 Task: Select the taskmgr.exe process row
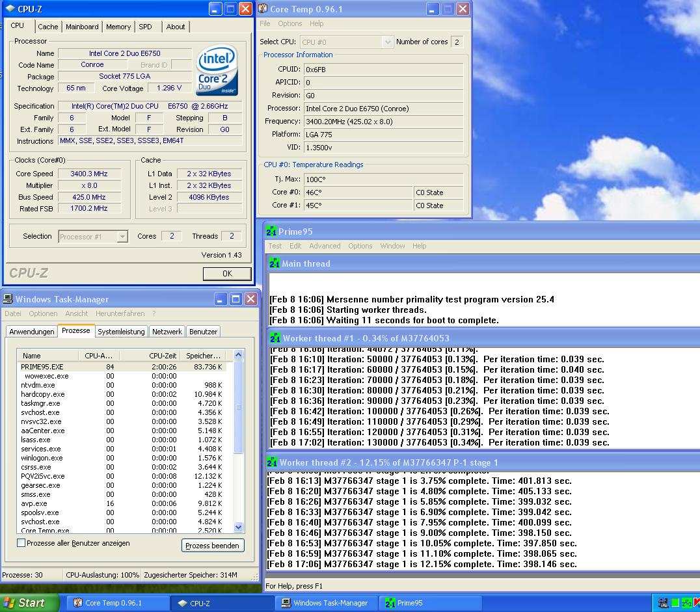pos(122,403)
